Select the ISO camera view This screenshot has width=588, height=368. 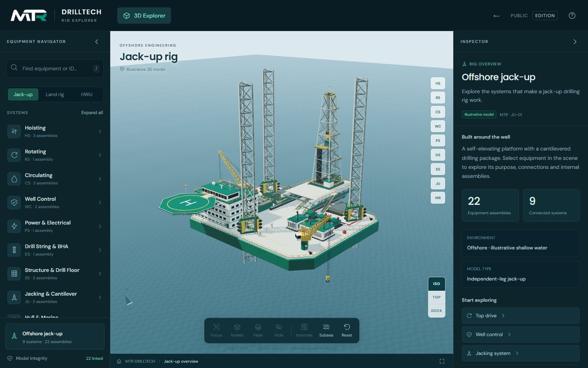[436, 284]
